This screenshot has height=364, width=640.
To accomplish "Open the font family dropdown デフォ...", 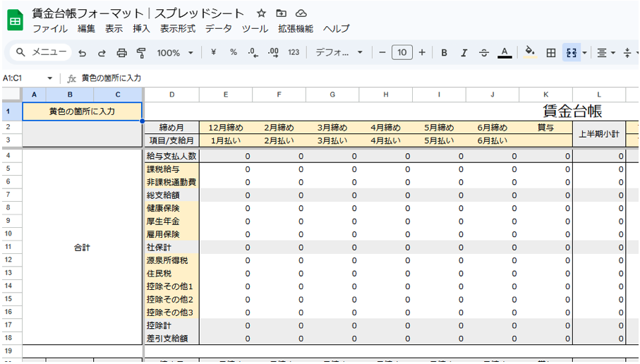I will point(339,52).
